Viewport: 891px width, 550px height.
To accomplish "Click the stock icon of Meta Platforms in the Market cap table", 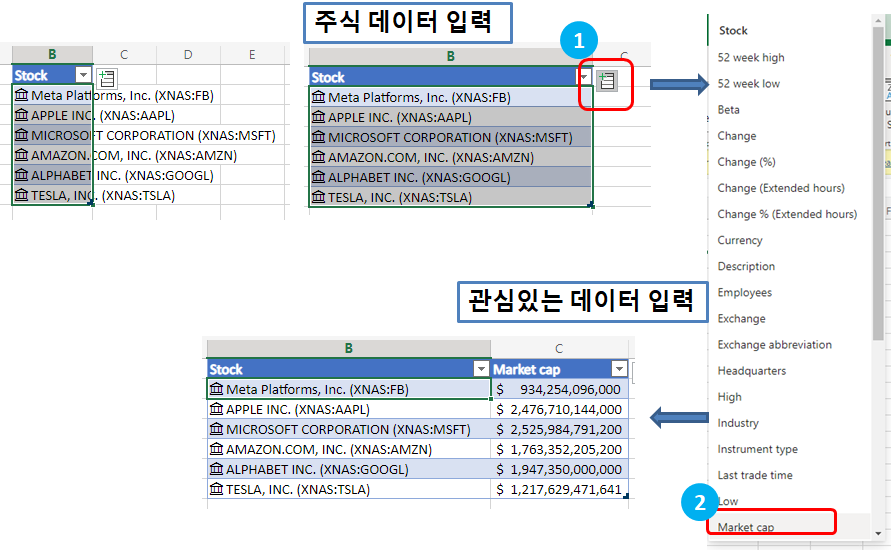I will pos(216,389).
